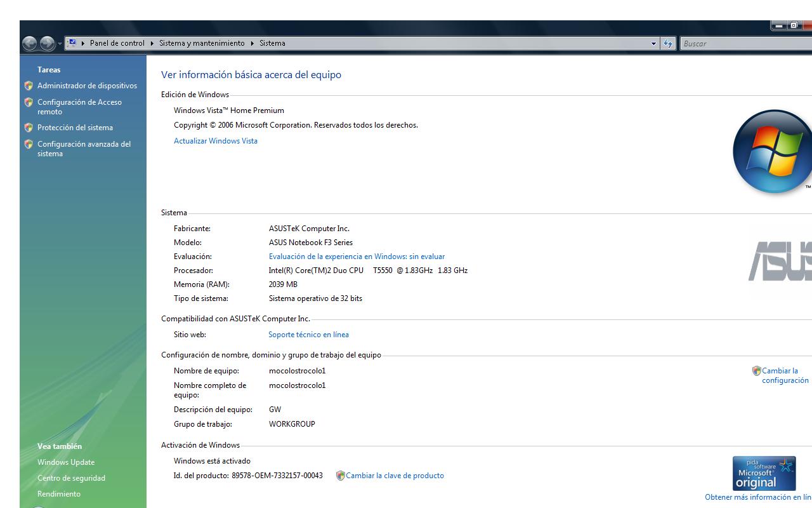Minimize the Sistema window
This screenshot has height=508, width=812.
(x=779, y=25)
